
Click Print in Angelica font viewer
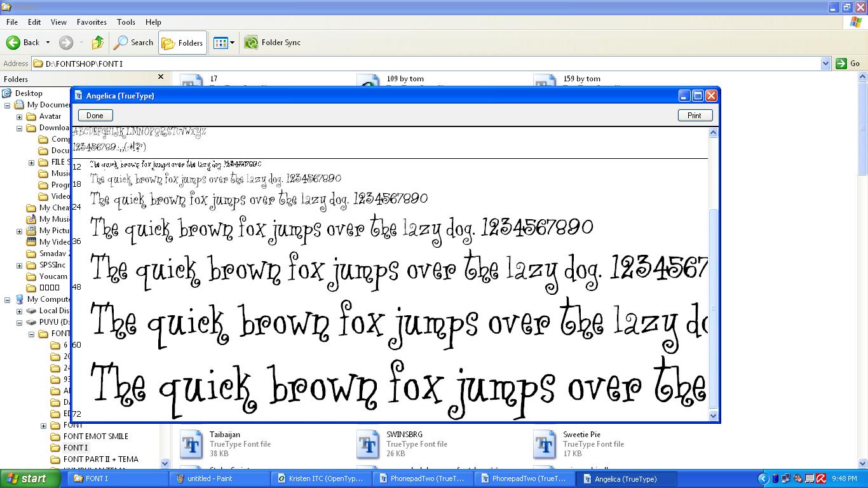tap(695, 115)
